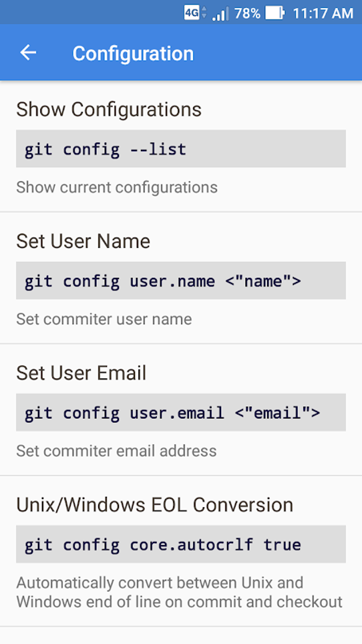Tap the automatic EOL conversion description text
The width and height of the screenshot is (362, 644).
(179, 592)
